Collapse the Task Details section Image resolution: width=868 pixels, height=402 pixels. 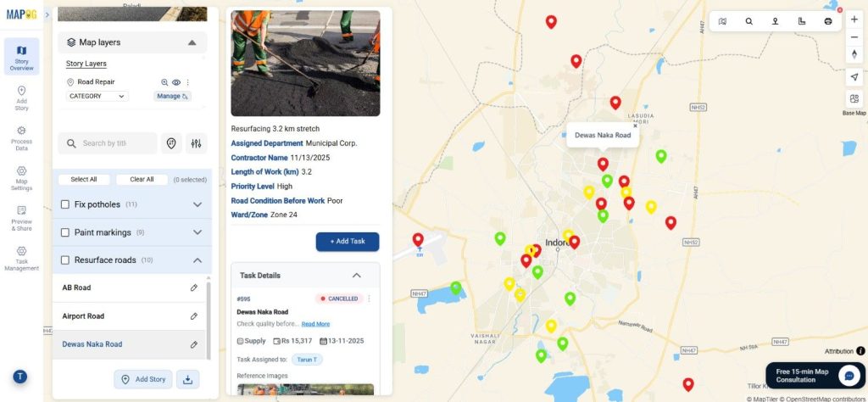click(357, 276)
